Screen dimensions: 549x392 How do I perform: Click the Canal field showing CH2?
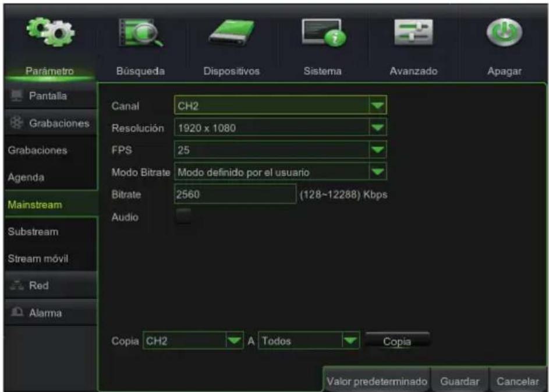point(280,105)
